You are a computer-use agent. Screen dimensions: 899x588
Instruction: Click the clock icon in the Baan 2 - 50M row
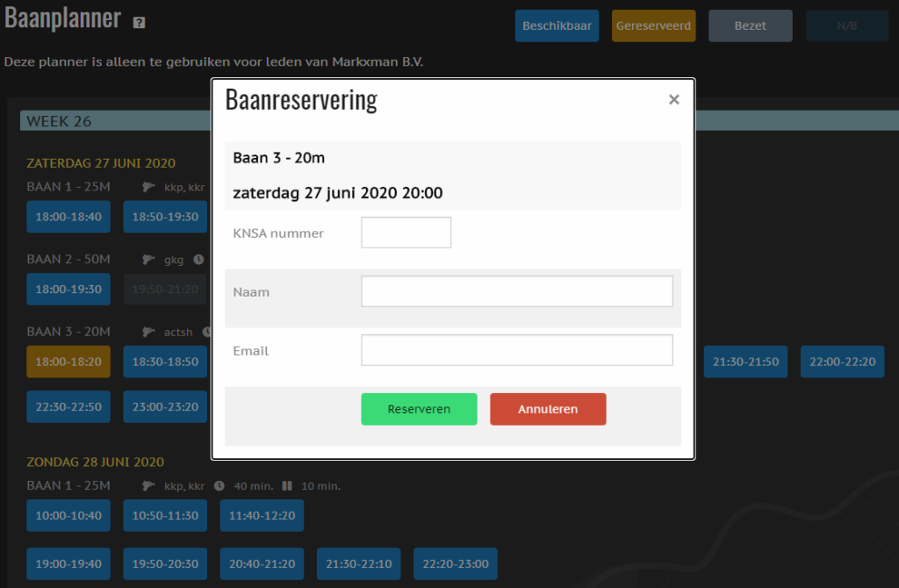coord(198,260)
